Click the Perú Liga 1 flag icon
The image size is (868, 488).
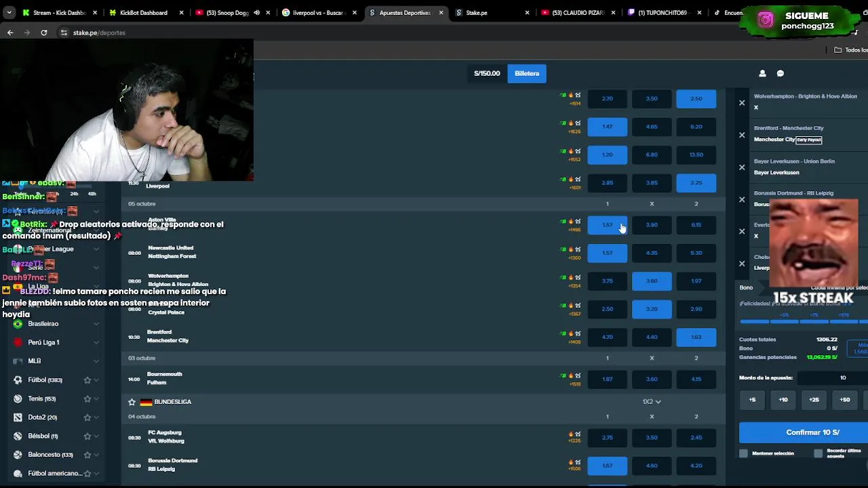18,342
